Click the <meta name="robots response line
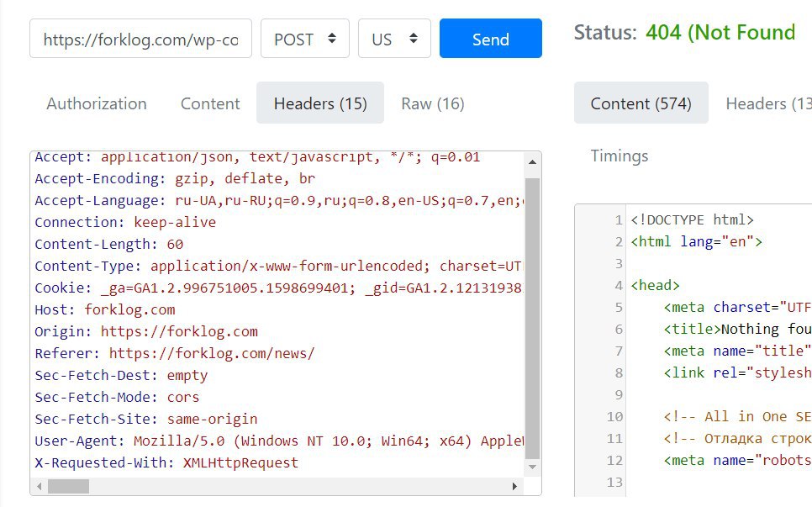Screen dimensions: 812x507 pos(737,460)
